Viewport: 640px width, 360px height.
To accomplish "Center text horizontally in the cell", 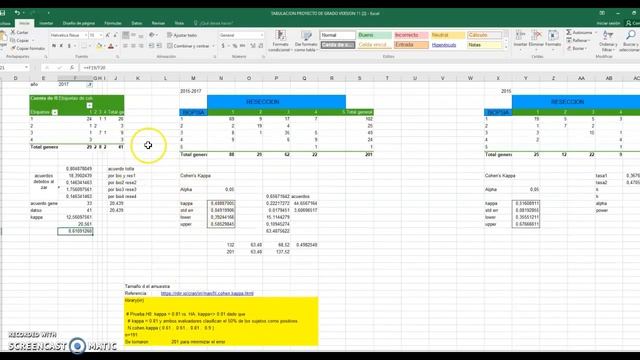I will coord(133,46).
